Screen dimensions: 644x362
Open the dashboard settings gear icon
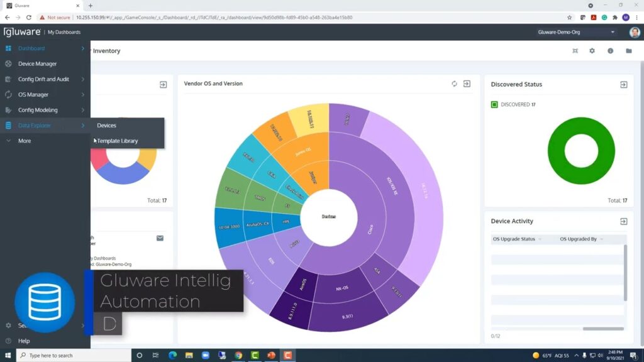click(592, 51)
